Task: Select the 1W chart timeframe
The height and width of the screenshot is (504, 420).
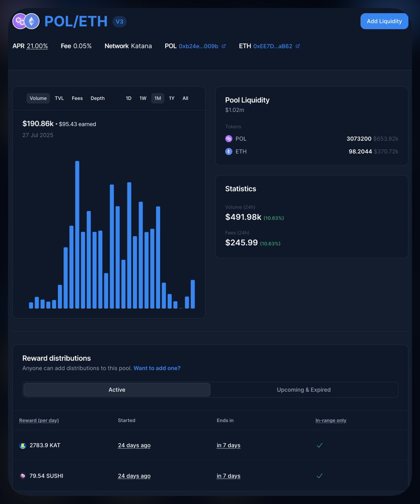Action: coord(143,98)
